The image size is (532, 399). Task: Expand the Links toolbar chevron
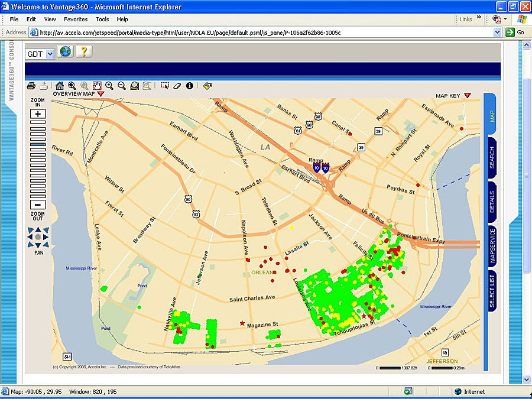coord(479,17)
